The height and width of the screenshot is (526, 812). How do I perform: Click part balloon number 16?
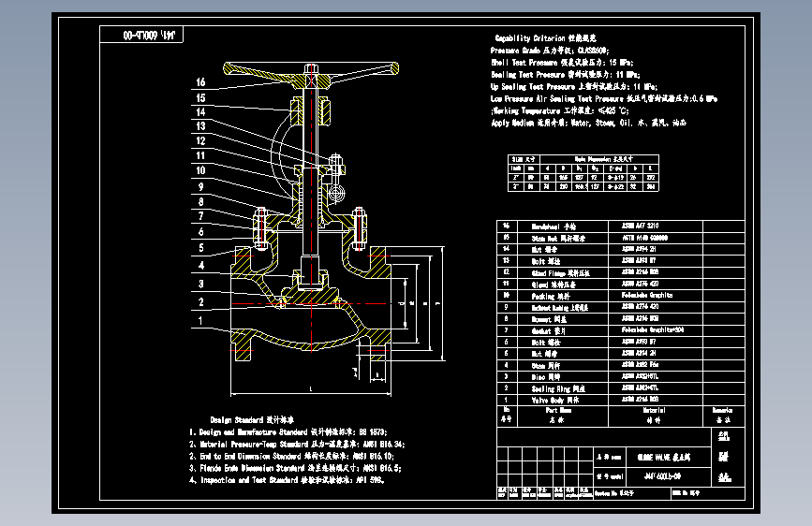click(x=200, y=82)
